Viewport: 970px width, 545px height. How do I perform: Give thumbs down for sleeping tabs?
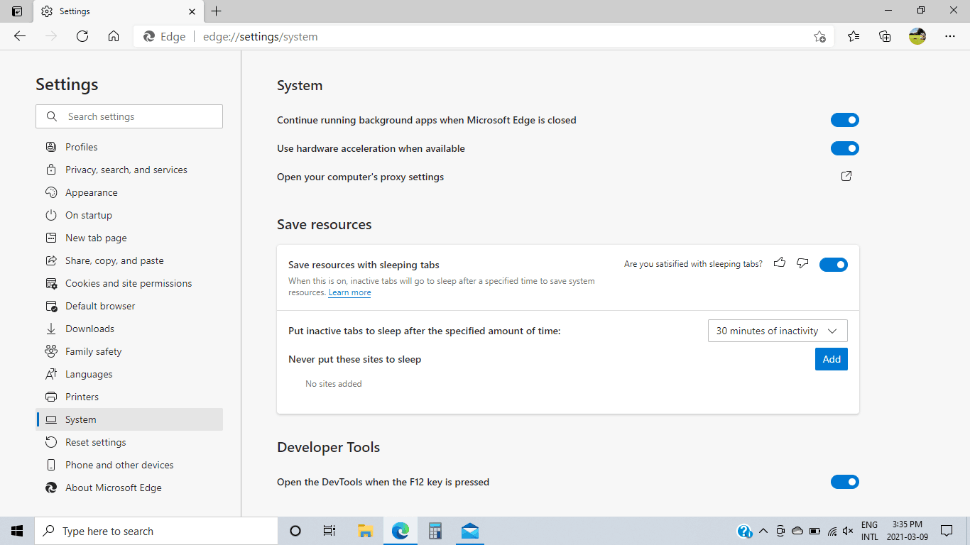[802, 264]
